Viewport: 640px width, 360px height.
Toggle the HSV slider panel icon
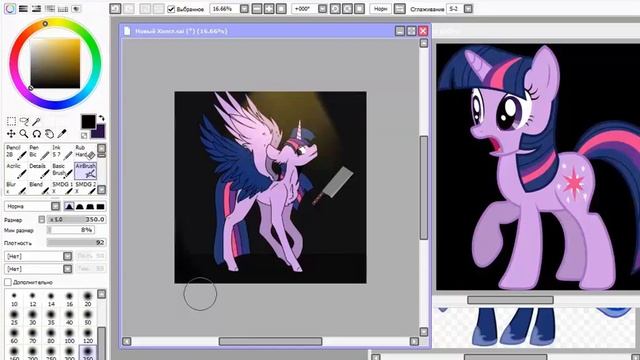pos(36,9)
